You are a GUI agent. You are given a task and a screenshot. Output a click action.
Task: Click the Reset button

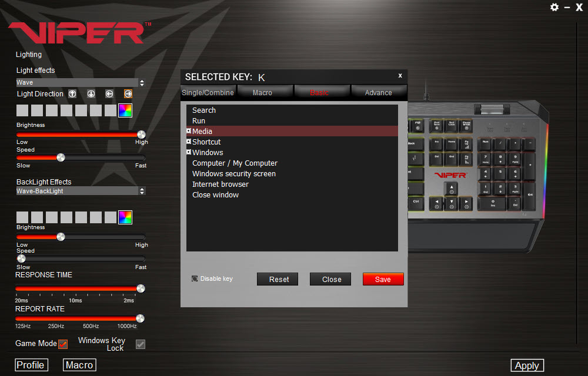pyautogui.click(x=278, y=279)
